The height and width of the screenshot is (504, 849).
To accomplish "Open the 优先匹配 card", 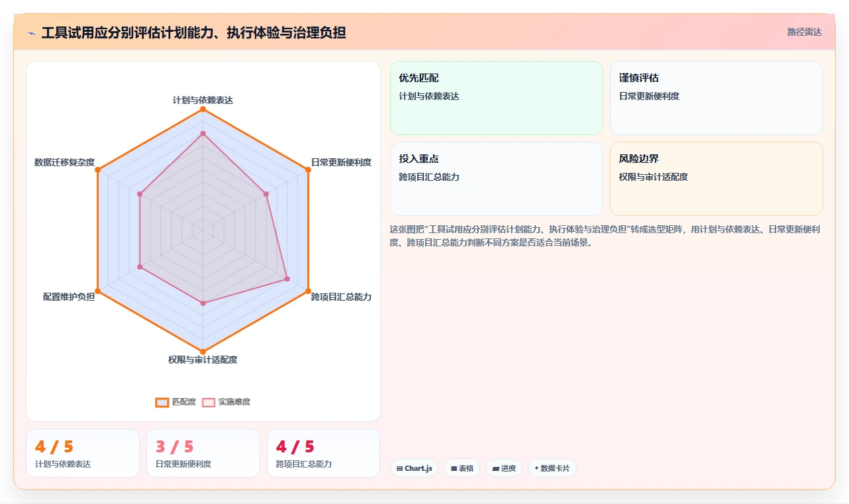I will coord(497,98).
